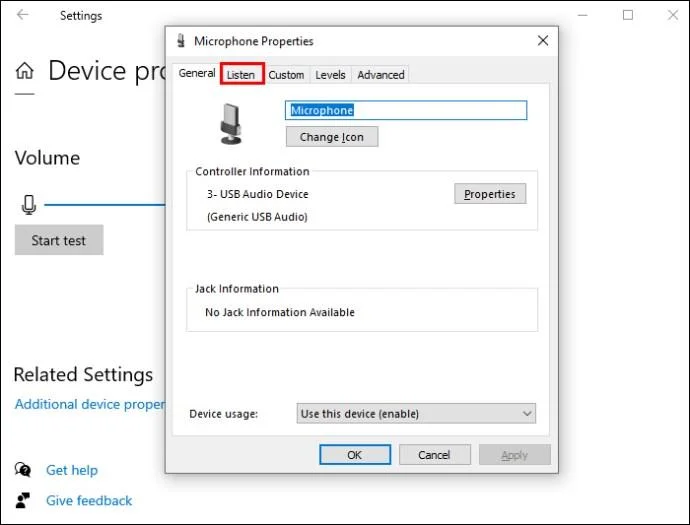Screen dimensions: 690x525
Task: Switch to the Listen tab
Action: [241, 75]
